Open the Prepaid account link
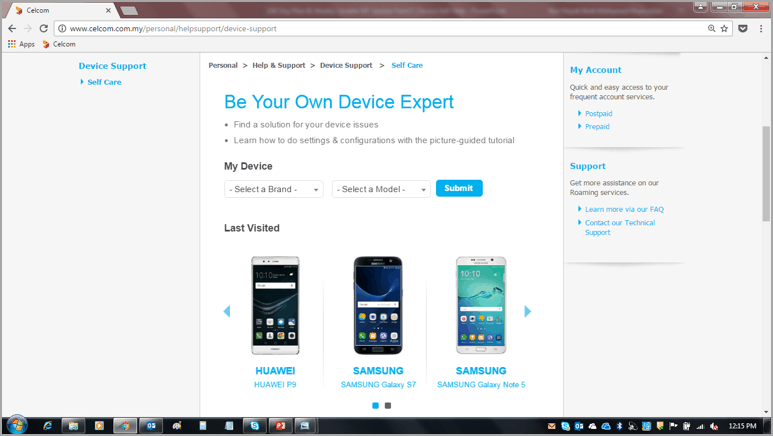 (x=597, y=126)
